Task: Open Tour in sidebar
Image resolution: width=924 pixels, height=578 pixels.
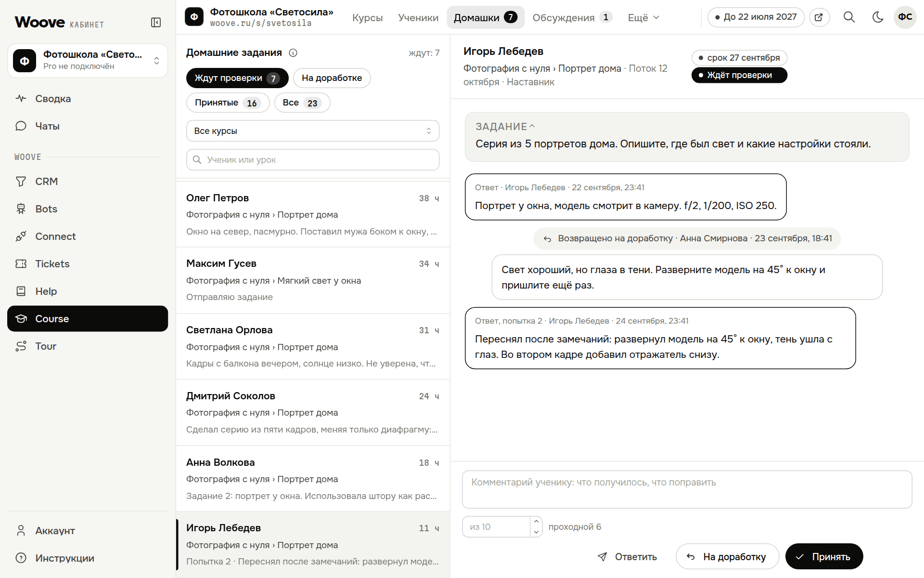Action: click(x=88, y=346)
